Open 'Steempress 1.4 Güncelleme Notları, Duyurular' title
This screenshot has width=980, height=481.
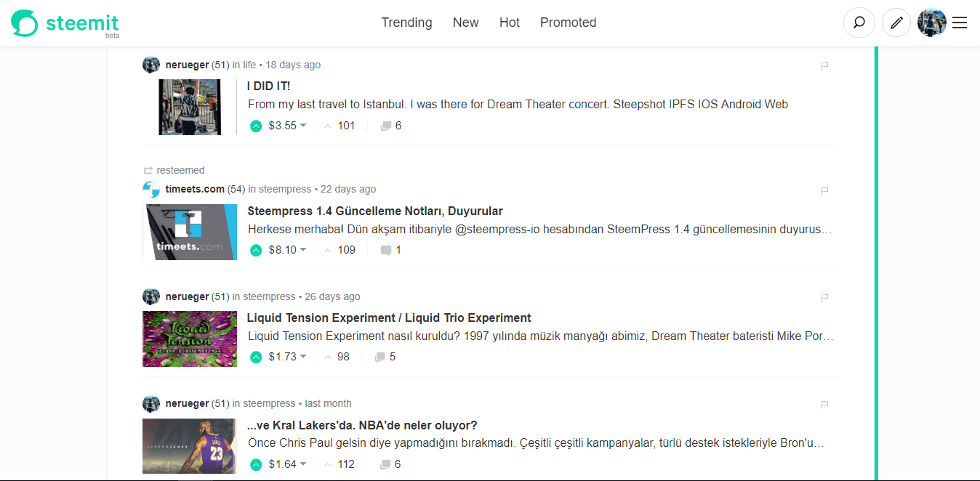click(375, 211)
